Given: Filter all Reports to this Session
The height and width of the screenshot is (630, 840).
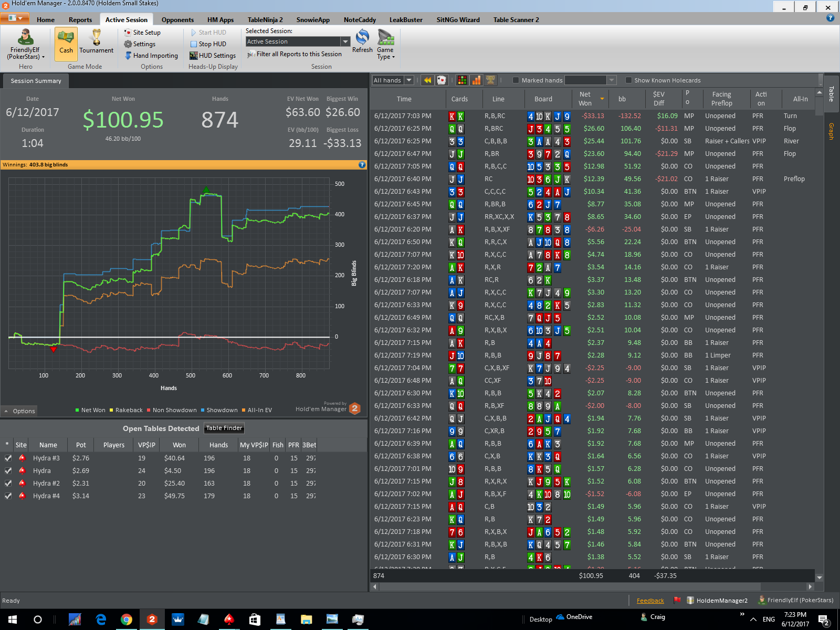Looking at the screenshot, I should coord(295,54).
